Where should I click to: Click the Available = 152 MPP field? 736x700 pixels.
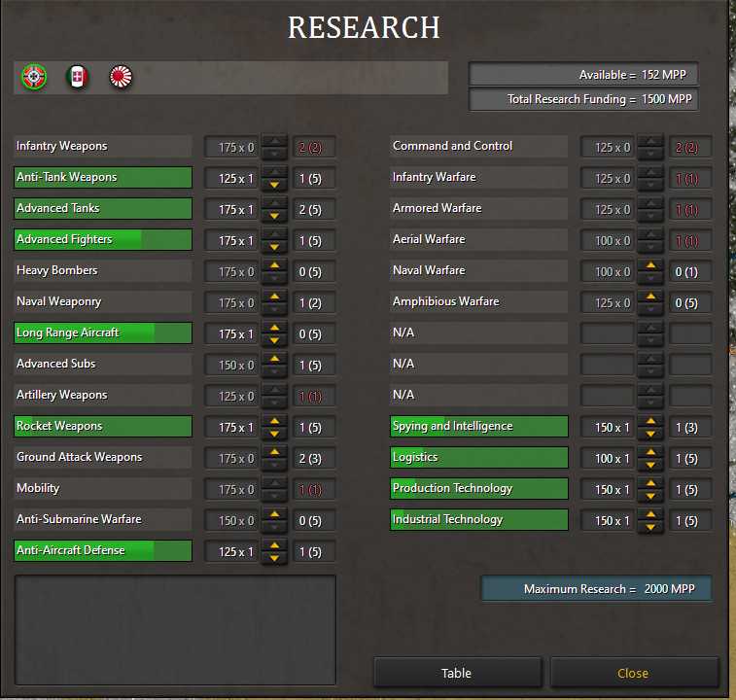point(583,75)
